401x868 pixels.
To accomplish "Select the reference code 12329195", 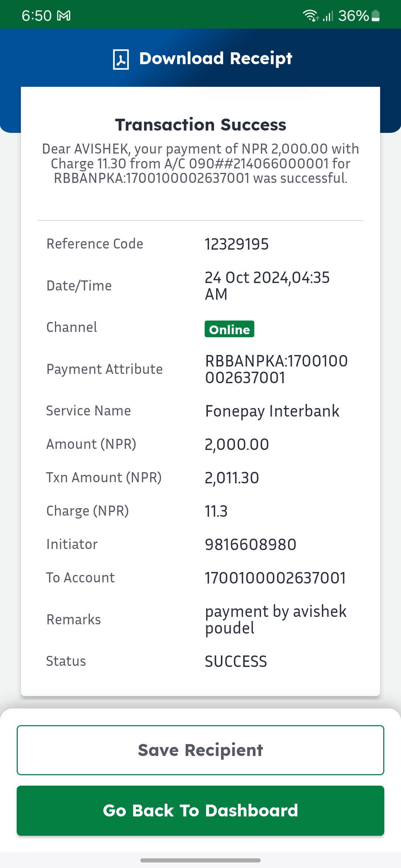I will click(x=237, y=244).
